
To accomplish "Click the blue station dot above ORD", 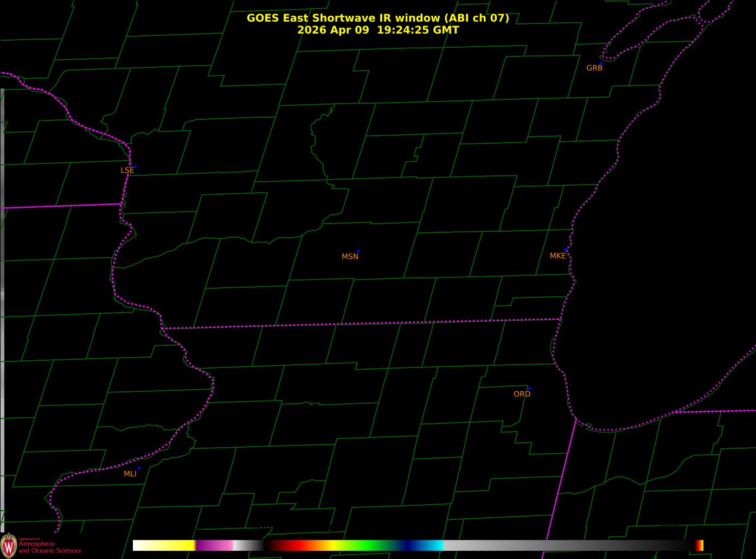I will 529,389.
